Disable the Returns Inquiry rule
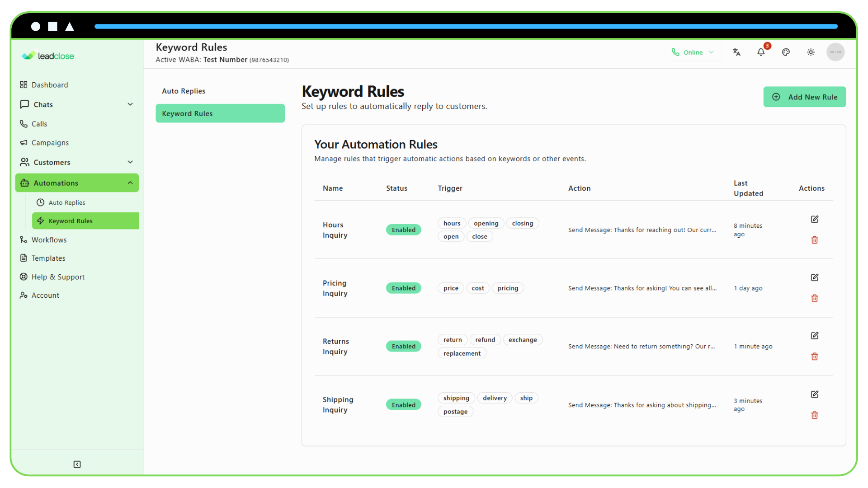Screen dimensions: 868x488 [x=403, y=346]
